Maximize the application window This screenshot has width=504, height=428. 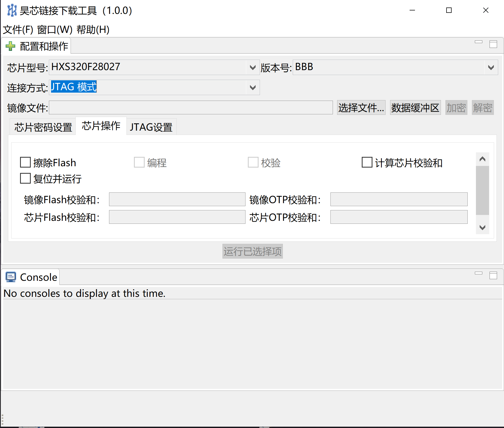pos(449,10)
